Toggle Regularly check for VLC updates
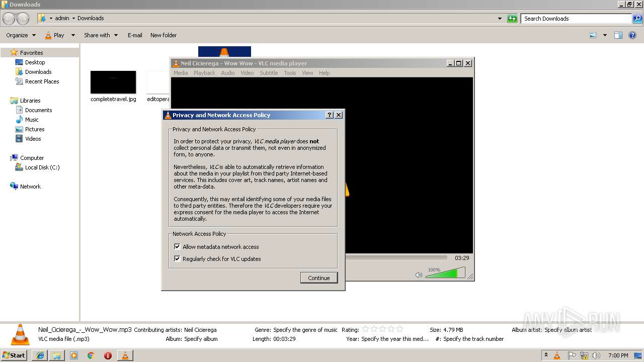Screen dimensions: 644x362 coord(177,258)
